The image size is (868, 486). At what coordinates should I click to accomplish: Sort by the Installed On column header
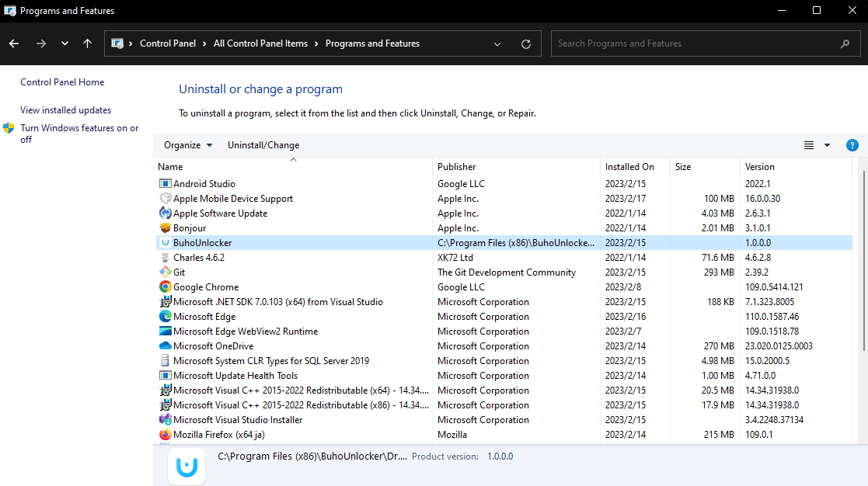(635, 166)
